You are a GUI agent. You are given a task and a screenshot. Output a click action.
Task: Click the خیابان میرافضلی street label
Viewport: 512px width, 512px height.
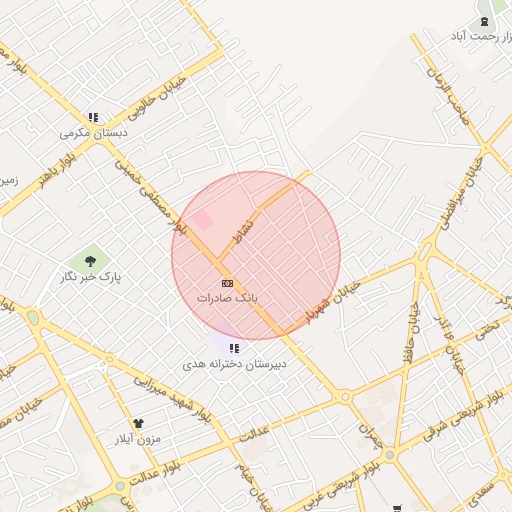462,193
